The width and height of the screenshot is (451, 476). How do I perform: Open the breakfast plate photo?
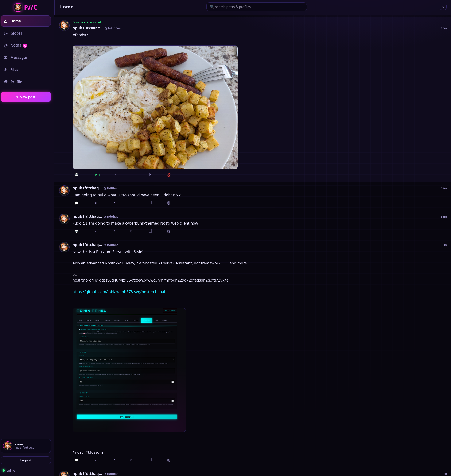tap(155, 107)
